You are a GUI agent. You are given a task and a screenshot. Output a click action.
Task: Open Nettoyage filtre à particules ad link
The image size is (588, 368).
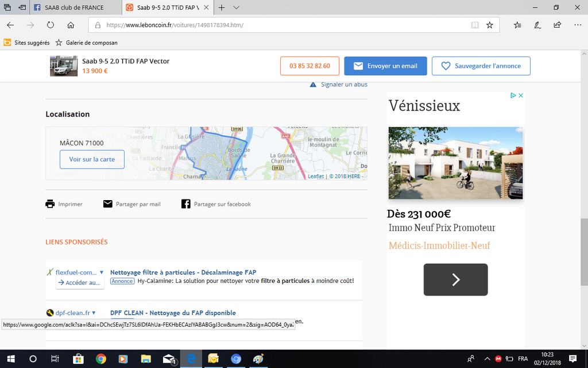click(x=183, y=272)
